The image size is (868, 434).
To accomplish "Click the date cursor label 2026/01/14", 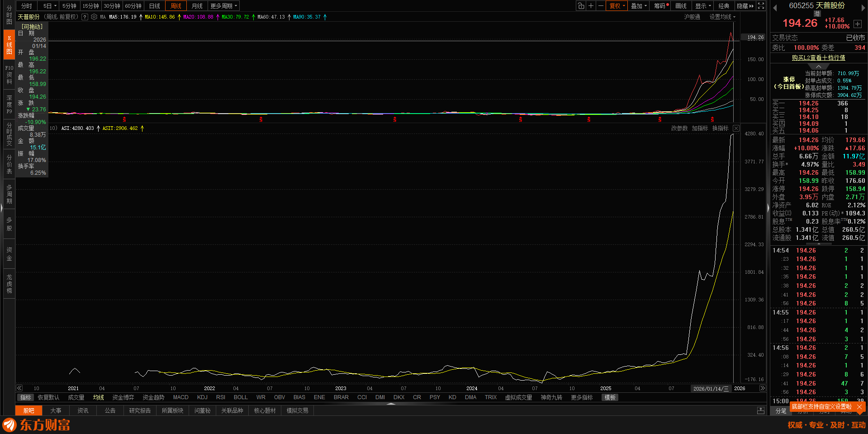I will (711, 389).
